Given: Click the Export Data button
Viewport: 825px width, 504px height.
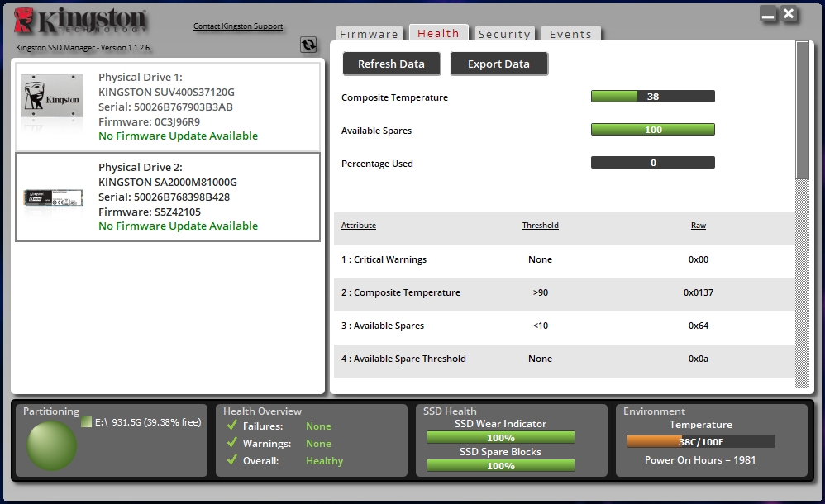Looking at the screenshot, I should click(498, 64).
